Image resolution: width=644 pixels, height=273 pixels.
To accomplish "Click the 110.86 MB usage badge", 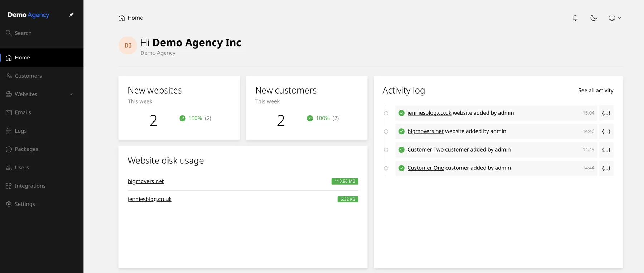I will click(345, 181).
